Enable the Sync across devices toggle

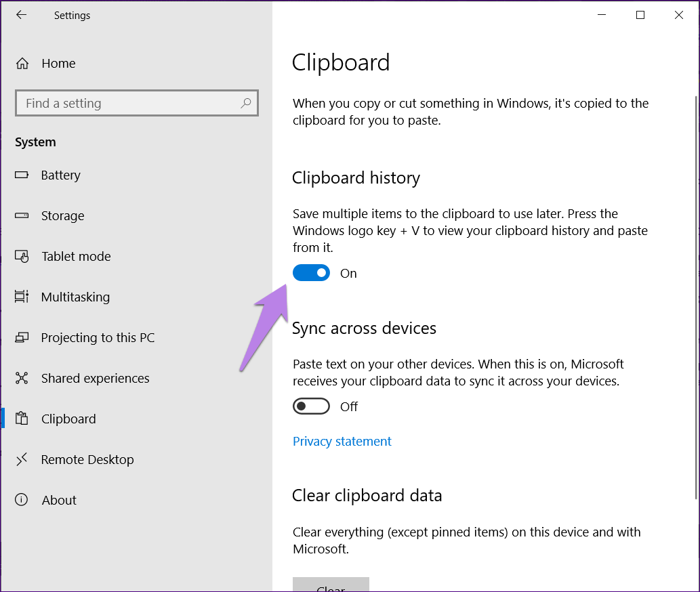pyautogui.click(x=311, y=406)
